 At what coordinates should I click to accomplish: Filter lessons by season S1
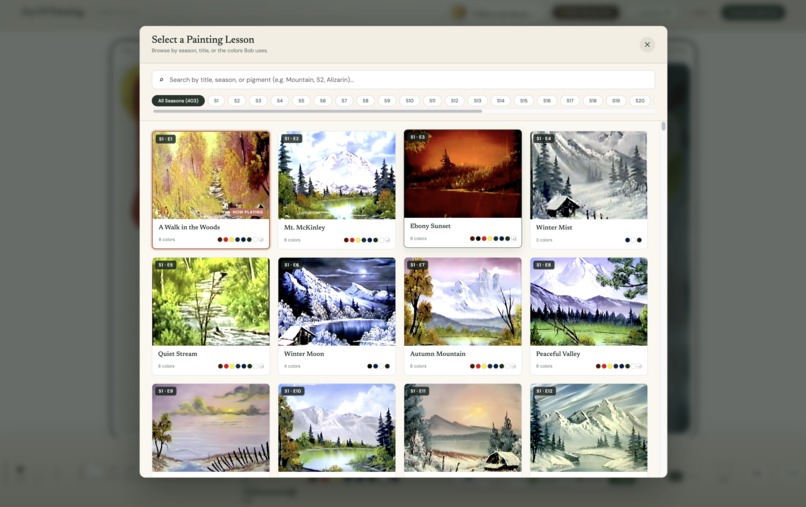[216, 101]
